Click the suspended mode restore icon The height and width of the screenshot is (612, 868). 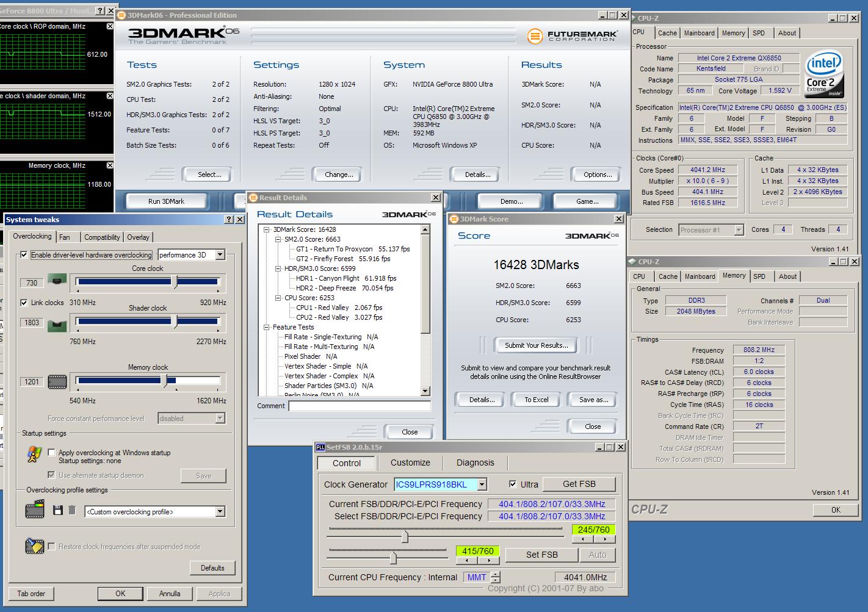pos(35,546)
